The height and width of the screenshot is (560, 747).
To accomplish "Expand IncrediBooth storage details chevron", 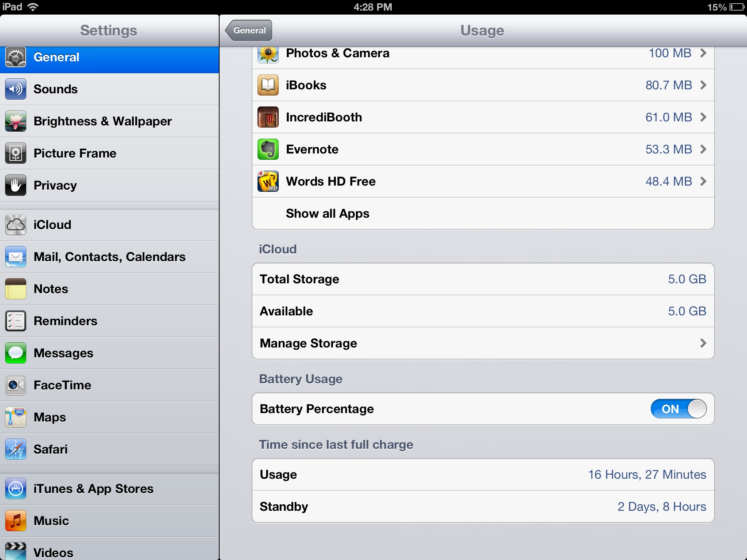I will point(703,117).
